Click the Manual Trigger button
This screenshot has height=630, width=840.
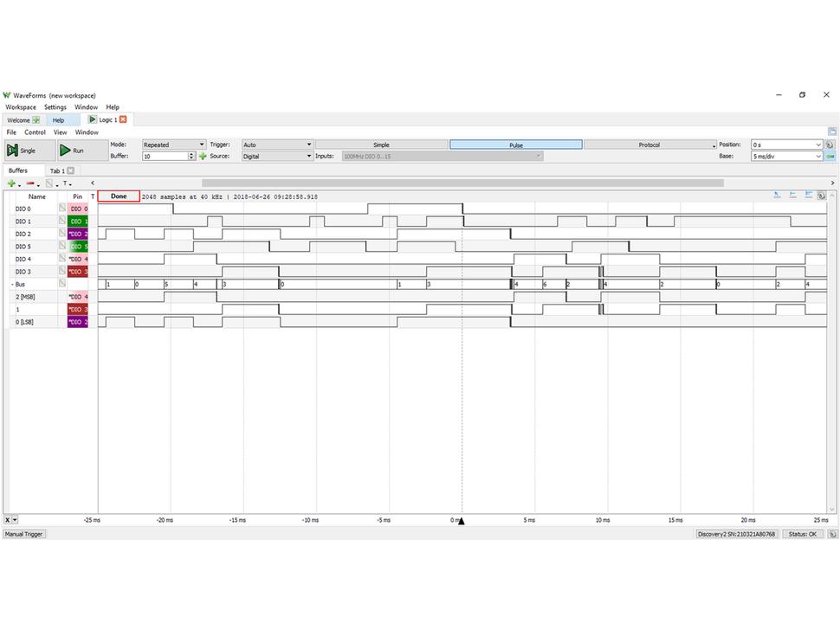click(x=23, y=534)
